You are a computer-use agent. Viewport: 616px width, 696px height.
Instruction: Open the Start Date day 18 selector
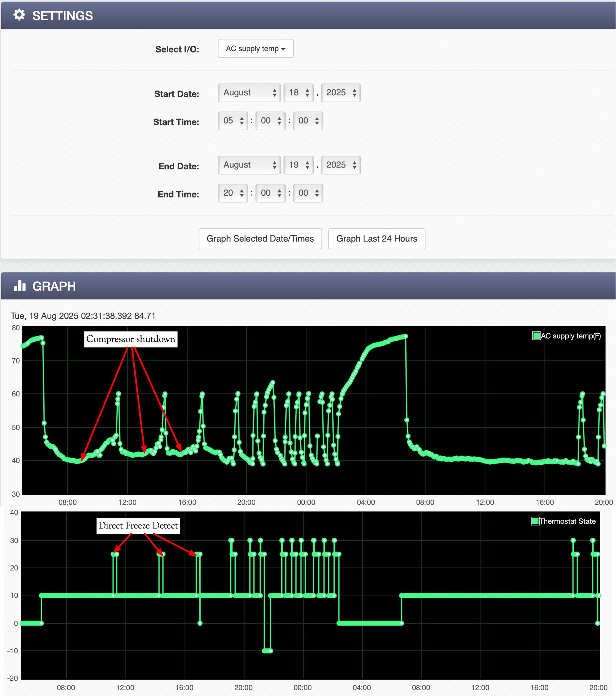pos(299,93)
